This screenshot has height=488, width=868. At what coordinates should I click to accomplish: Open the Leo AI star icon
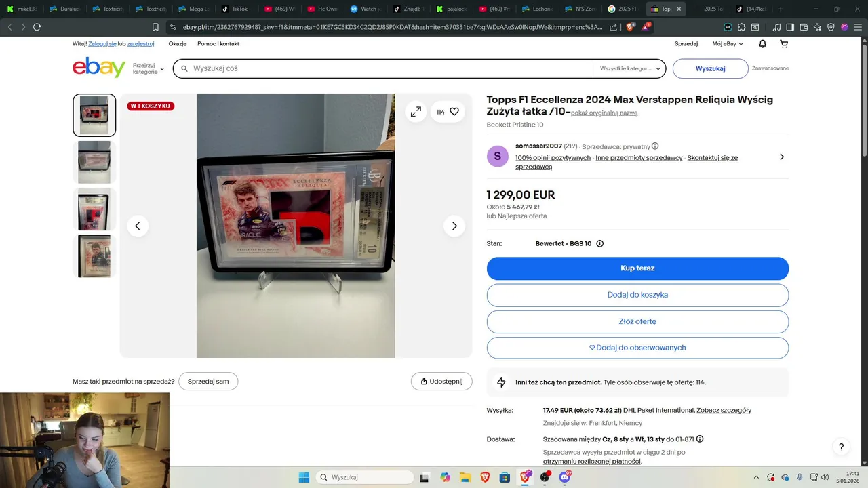click(x=818, y=27)
